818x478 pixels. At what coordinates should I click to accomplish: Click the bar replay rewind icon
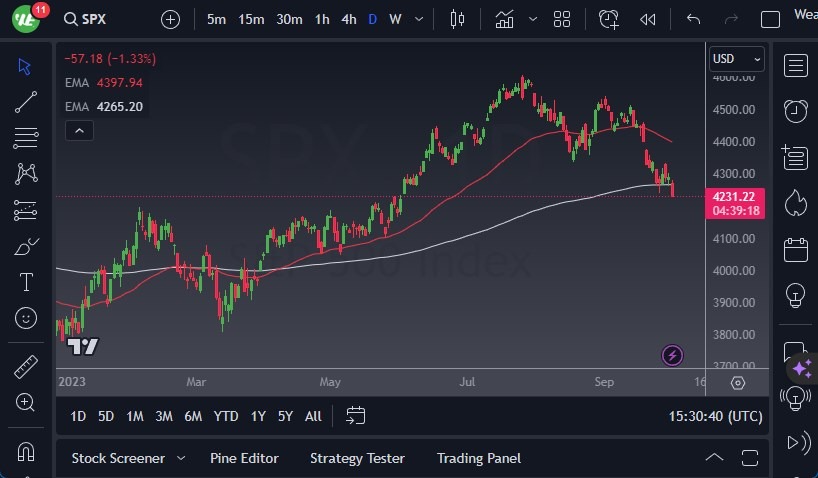coord(648,19)
